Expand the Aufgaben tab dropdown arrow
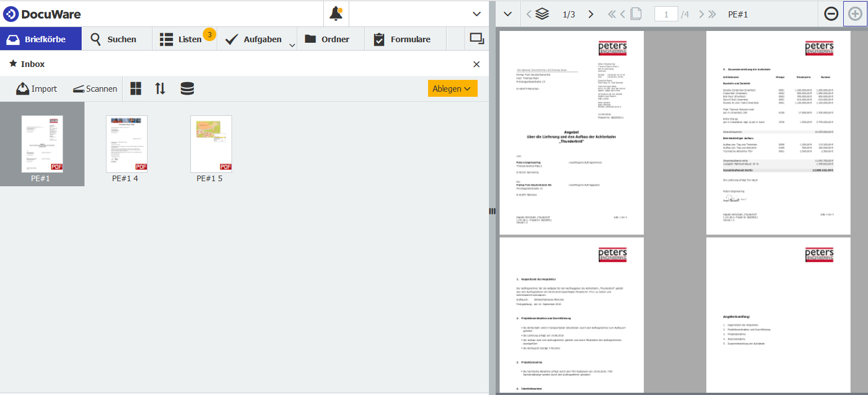Viewport: 868px width, 395px height. point(292,46)
